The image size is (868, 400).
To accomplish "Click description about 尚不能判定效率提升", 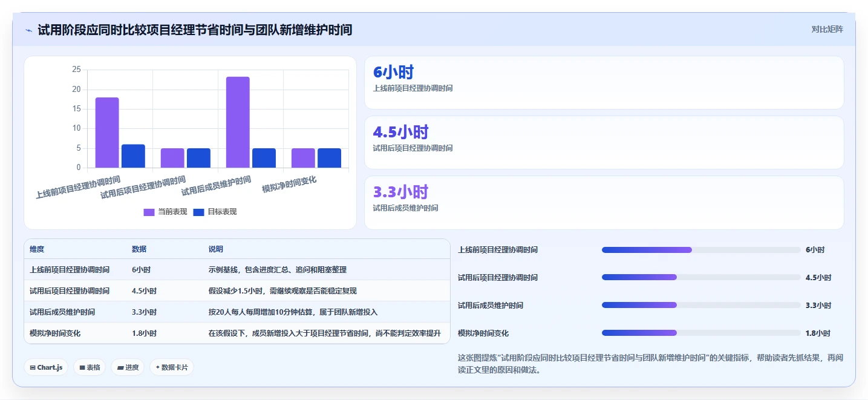I will pyautogui.click(x=325, y=333).
